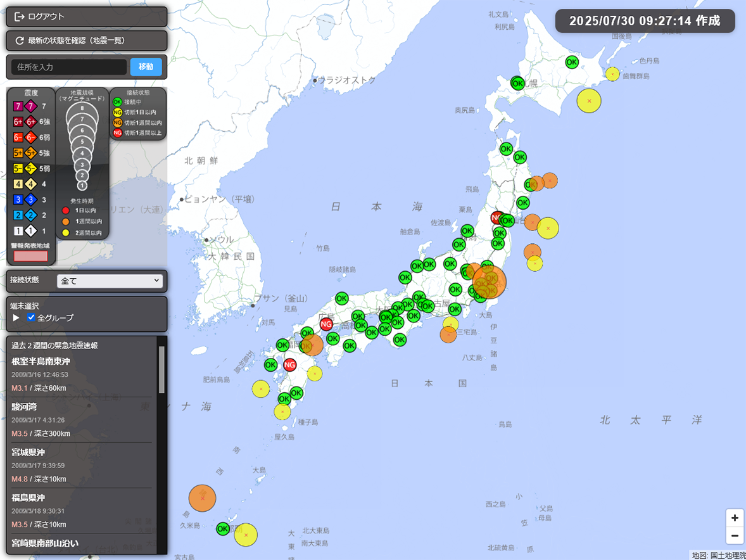746x560 pixels.
Task: Click the earthquake list scrollbar thumb
Action: (161, 370)
